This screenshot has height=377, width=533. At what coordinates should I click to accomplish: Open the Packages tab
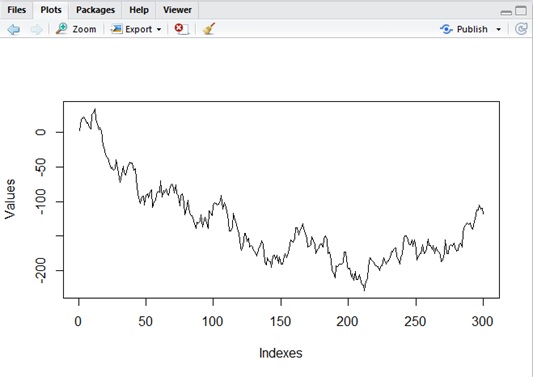(95, 10)
